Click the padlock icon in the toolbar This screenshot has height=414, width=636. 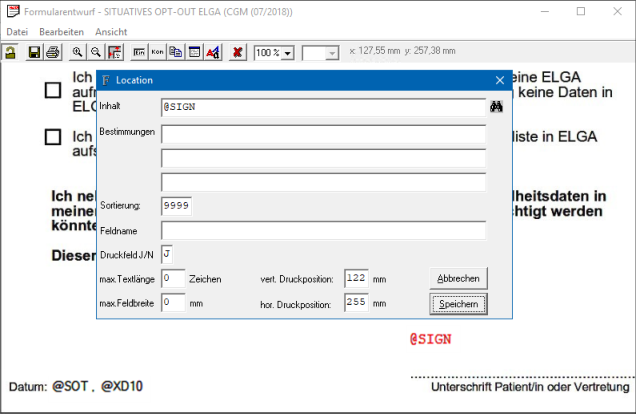[x=10, y=52]
